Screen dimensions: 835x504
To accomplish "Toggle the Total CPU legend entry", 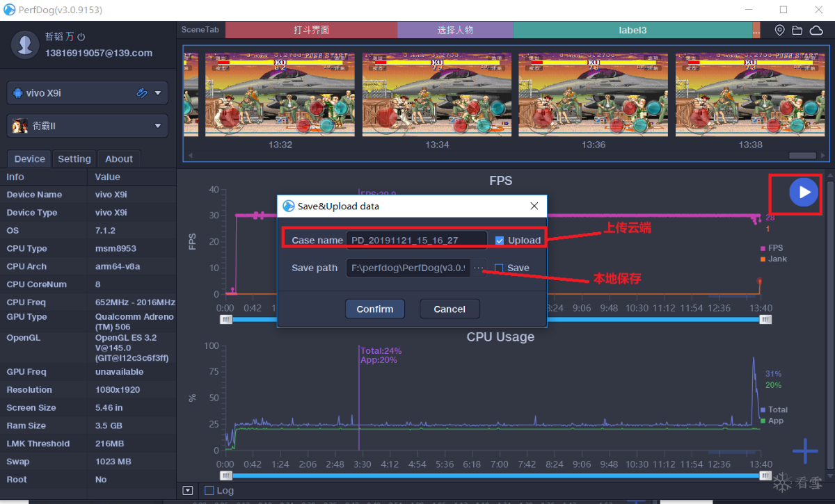I will (774, 410).
